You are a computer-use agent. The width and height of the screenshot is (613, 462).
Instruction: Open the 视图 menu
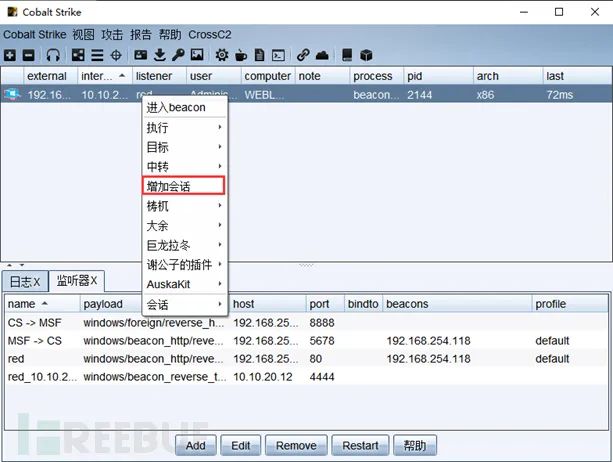(83, 35)
